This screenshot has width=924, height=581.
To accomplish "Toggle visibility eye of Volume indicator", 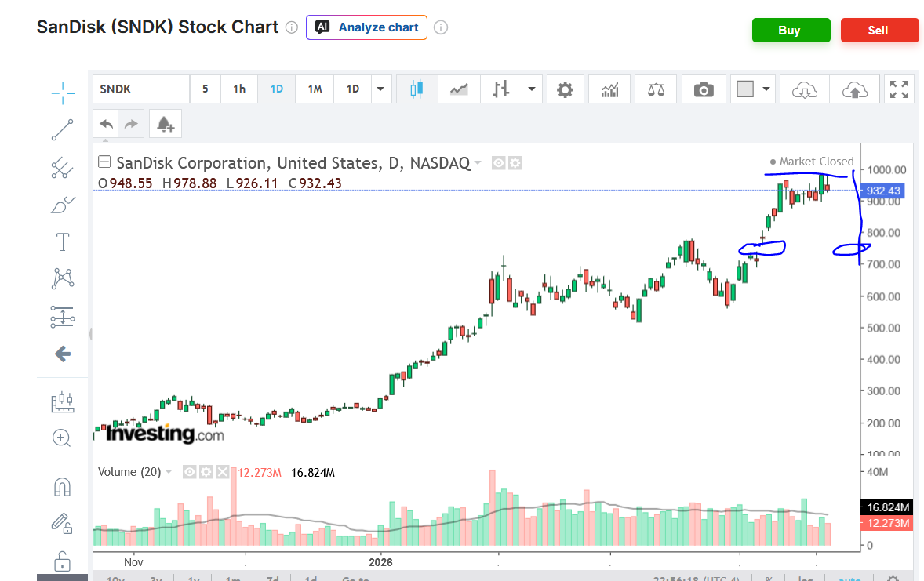I will coord(189,472).
